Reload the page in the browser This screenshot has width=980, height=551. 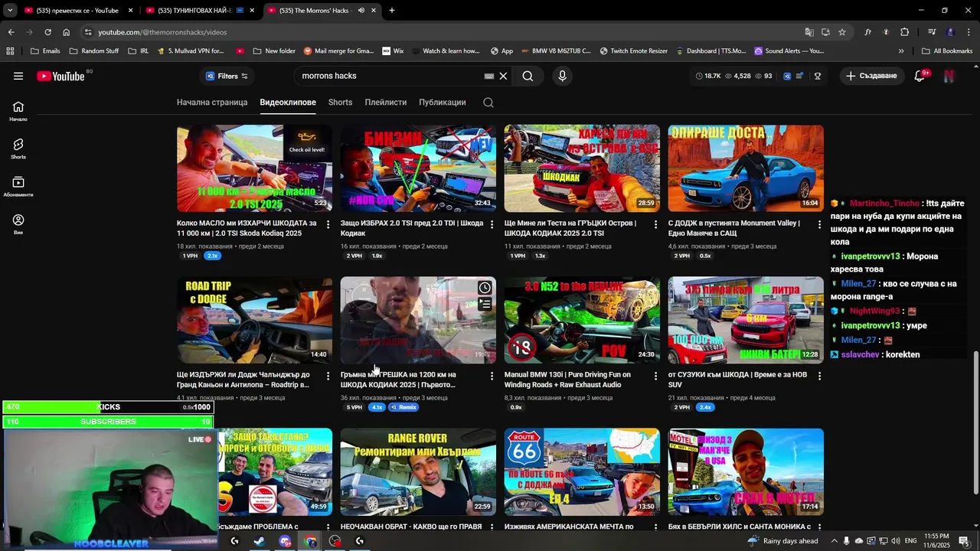47,32
